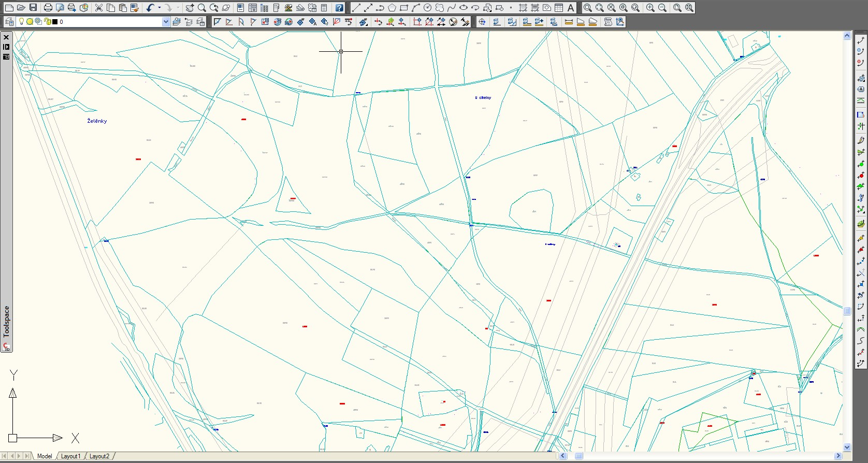The image size is (868, 463).
Task: Click the Copy to clipboard icon
Action: click(x=111, y=8)
